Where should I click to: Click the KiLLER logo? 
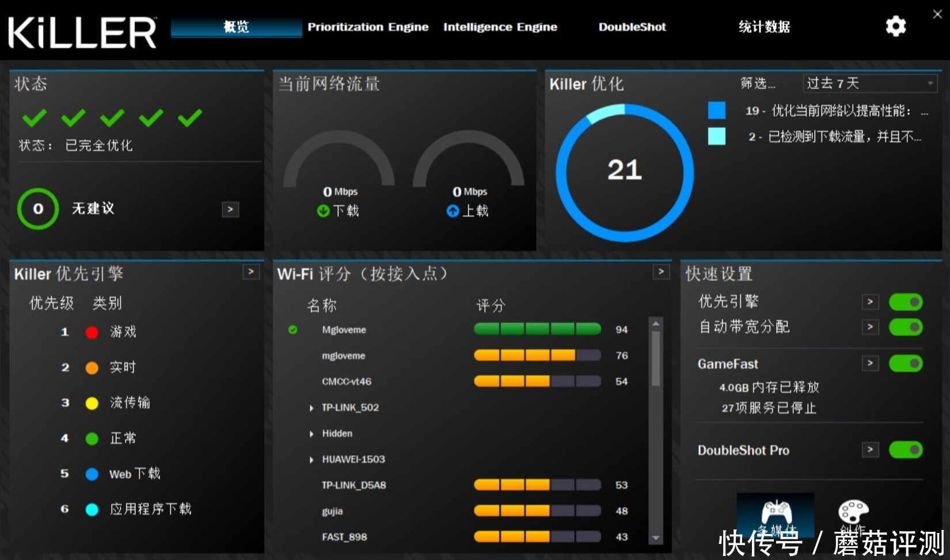pyautogui.click(x=82, y=32)
